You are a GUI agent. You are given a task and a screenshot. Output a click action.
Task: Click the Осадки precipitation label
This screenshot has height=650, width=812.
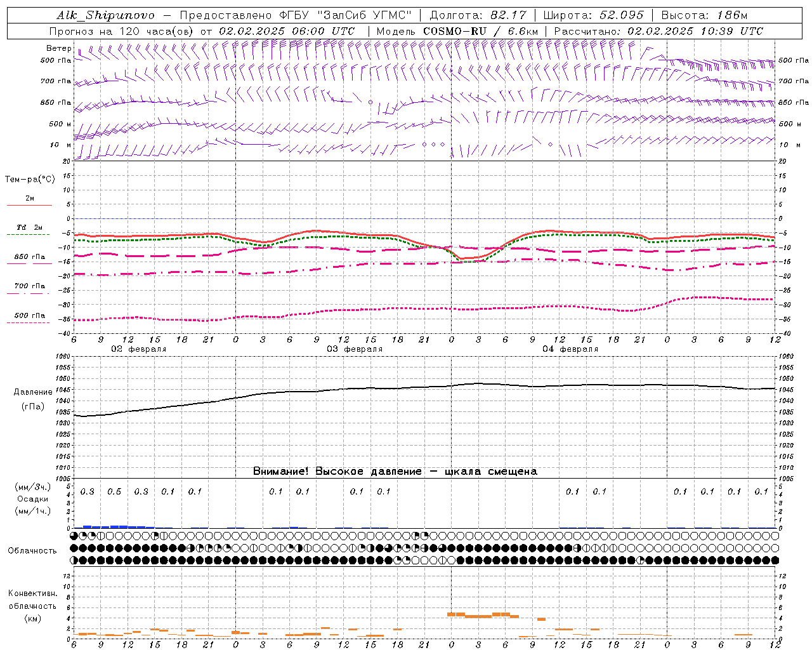32,499
